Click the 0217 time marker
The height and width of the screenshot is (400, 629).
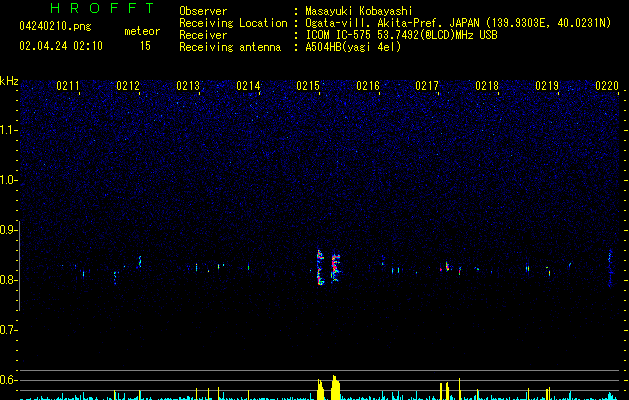click(427, 86)
